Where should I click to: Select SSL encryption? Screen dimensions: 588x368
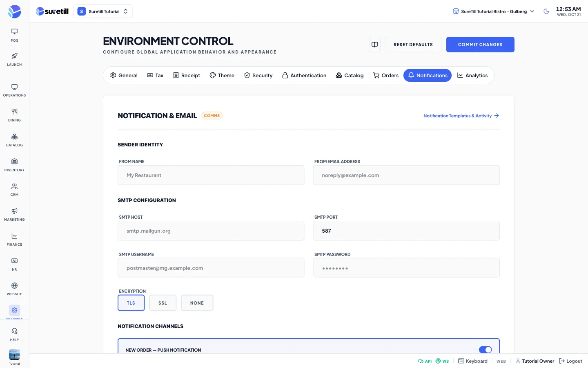click(x=163, y=303)
